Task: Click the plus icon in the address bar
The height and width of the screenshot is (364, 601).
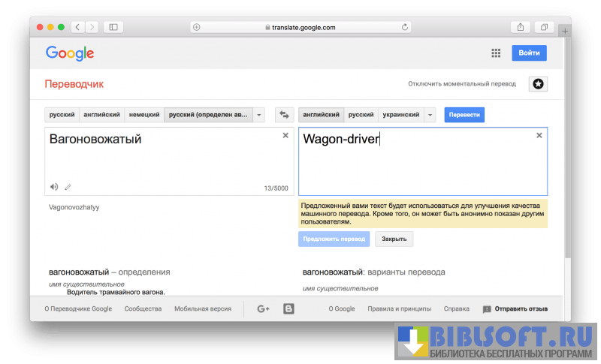Action: (x=197, y=27)
